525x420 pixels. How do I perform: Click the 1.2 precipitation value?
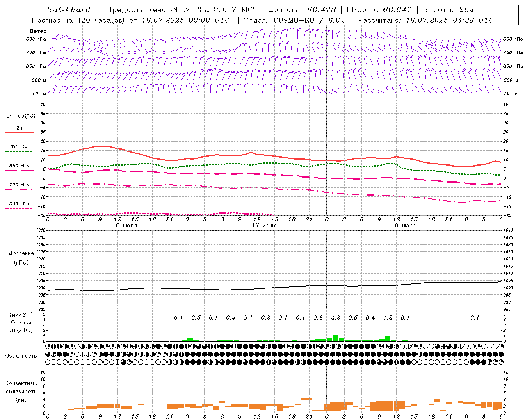coord(388,317)
